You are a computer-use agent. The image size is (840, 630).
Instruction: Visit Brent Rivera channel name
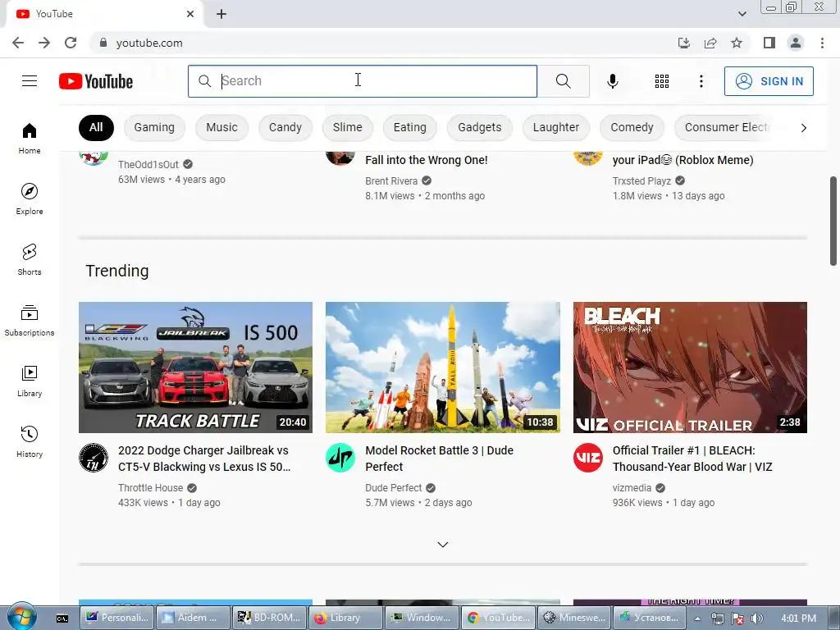391,181
